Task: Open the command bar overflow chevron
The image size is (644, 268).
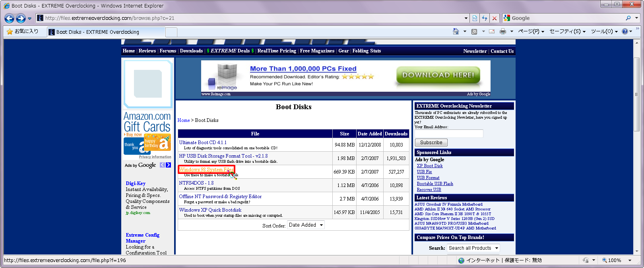Action: point(637,29)
